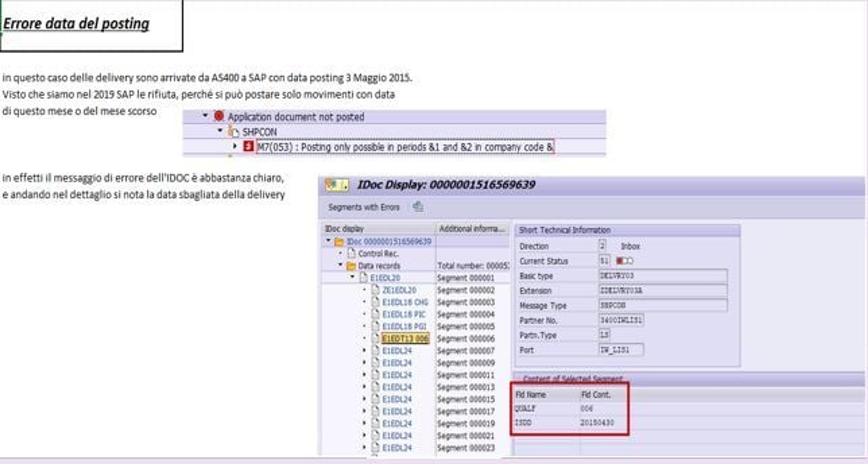Click the Port input field
Image resolution: width=868 pixels, height=464 pixels.
coord(621,350)
